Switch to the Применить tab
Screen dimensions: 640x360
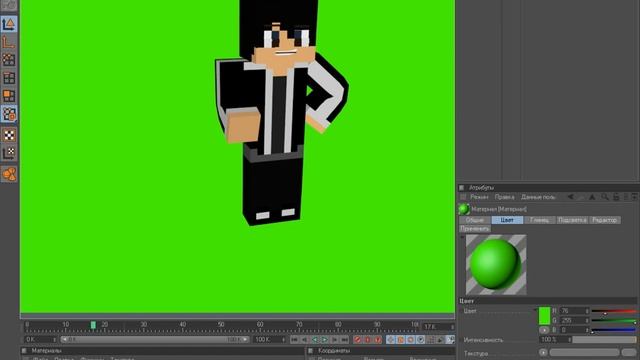pos(475,229)
